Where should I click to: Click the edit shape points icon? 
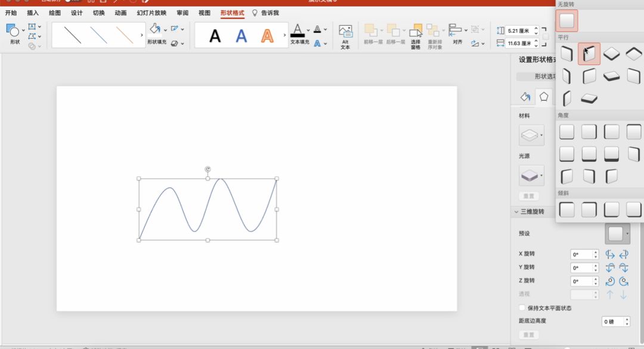pyautogui.click(x=32, y=36)
